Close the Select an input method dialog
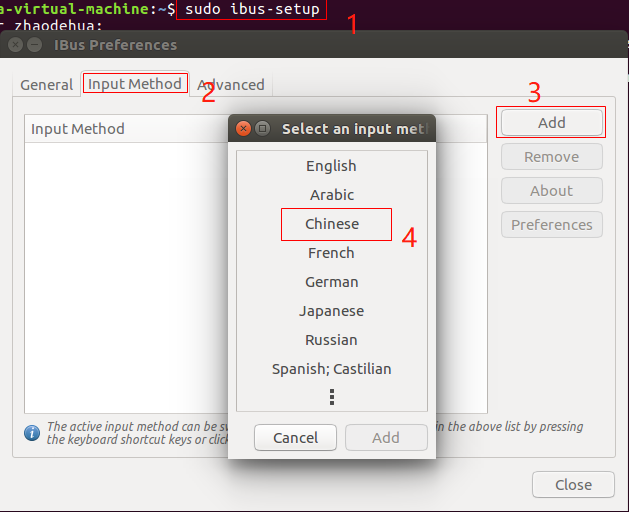 (243, 128)
